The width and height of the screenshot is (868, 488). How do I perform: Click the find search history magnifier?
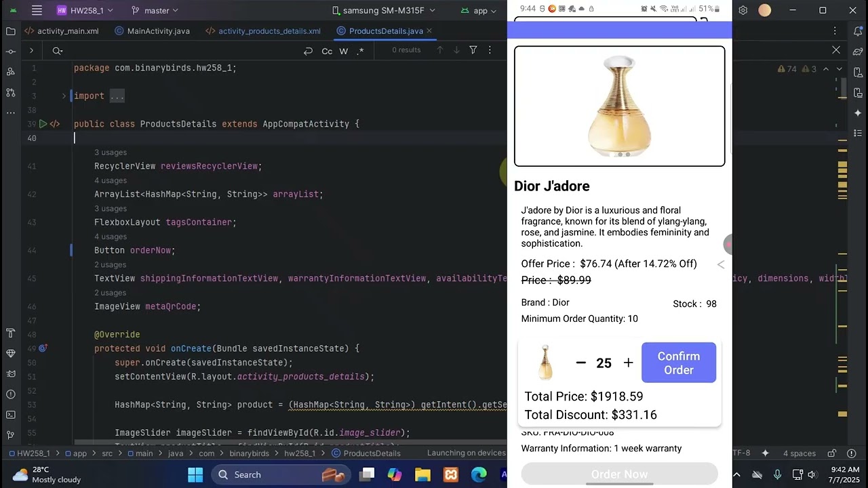click(x=58, y=50)
